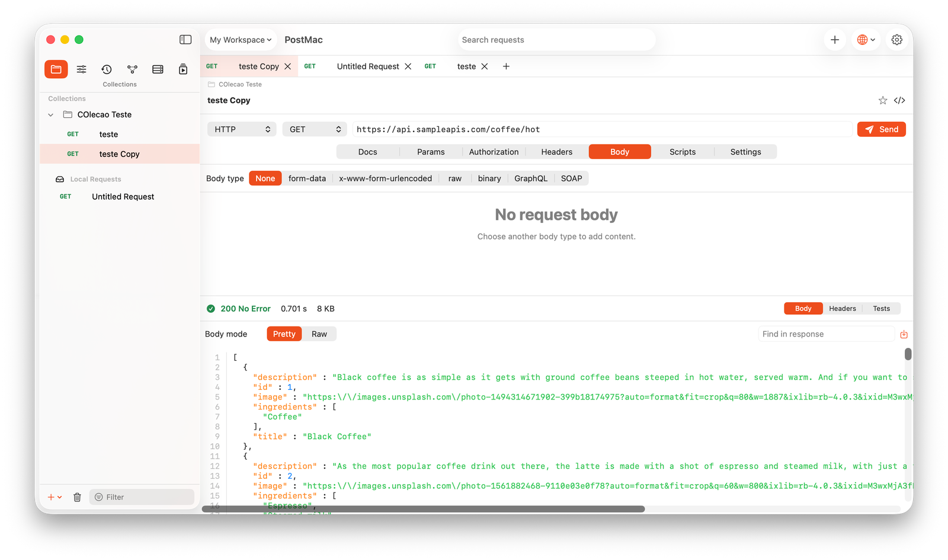The width and height of the screenshot is (948, 560).
Task: Click the COlecao Teste folder icon in sidebar
Action: [68, 114]
